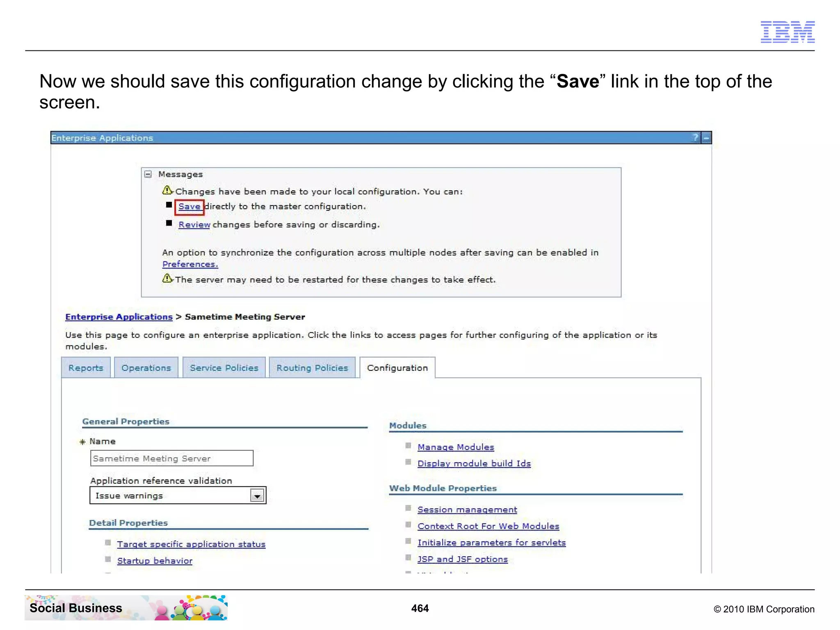The image size is (840, 630).
Task: Click the Web Module Properties heading
Action: (443, 488)
